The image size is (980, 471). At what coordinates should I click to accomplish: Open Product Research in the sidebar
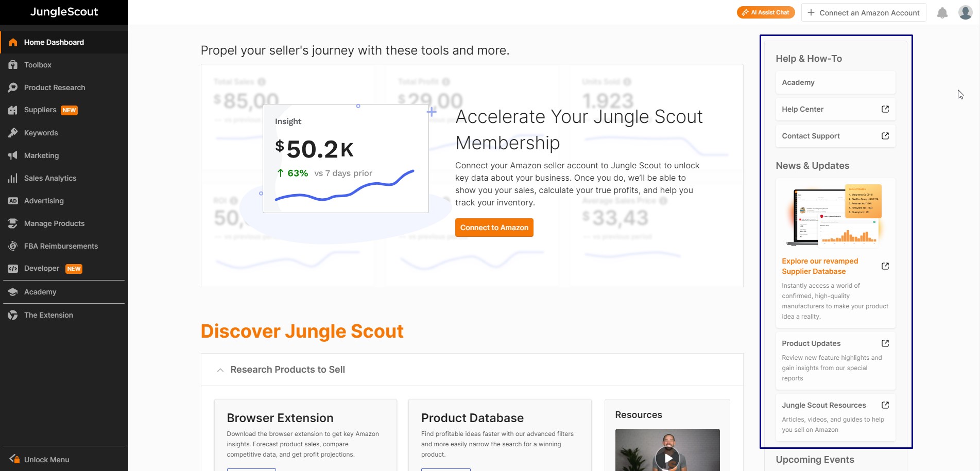(x=54, y=88)
